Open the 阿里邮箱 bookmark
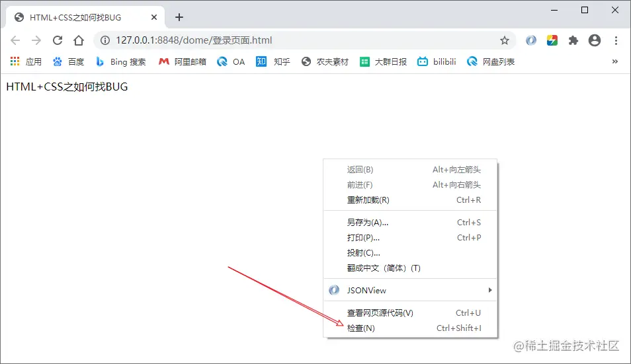 pyautogui.click(x=183, y=61)
